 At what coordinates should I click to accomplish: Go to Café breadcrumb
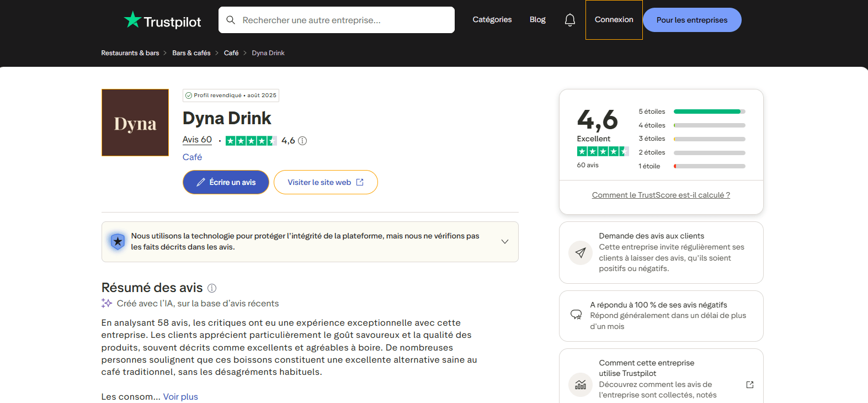231,53
